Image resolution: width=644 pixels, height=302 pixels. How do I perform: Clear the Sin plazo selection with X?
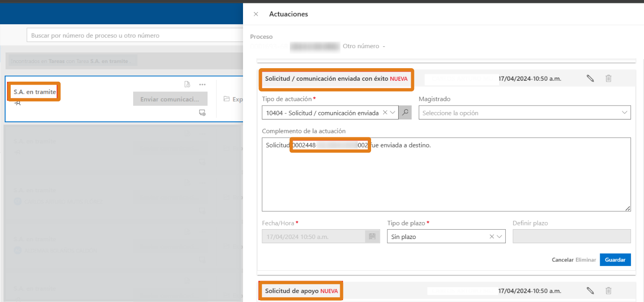492,237
